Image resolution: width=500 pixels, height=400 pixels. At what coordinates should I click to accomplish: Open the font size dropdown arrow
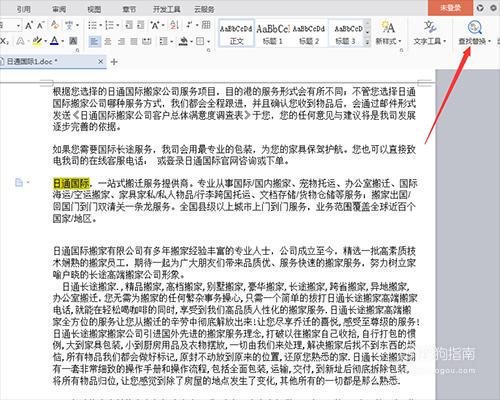click(x=18, y=25)
